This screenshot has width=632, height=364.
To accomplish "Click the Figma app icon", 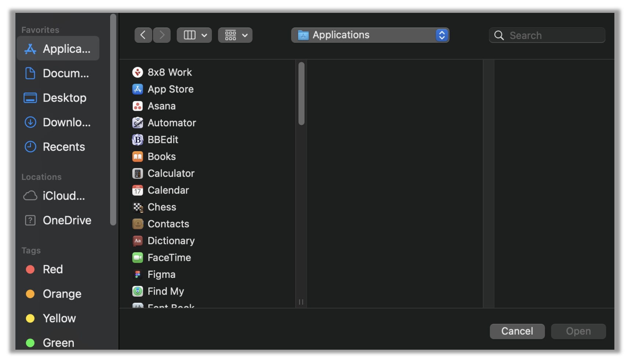I will click(x=138, y=274).
